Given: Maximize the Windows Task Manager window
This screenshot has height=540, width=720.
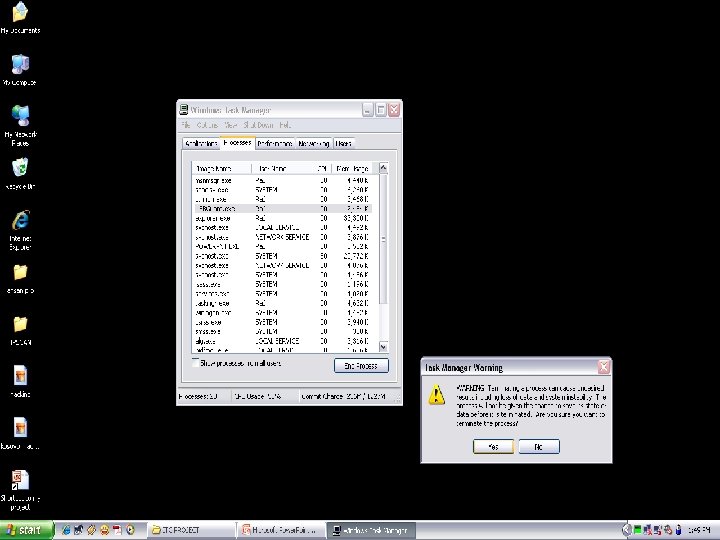Looking at the screenshot, I should (381, 110).
